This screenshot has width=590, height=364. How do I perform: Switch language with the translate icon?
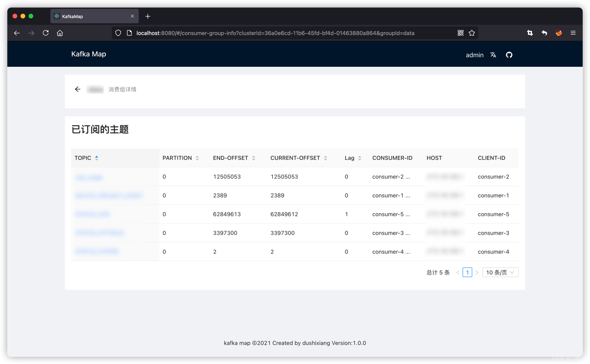pyautogui.click(x=493, y=55)
